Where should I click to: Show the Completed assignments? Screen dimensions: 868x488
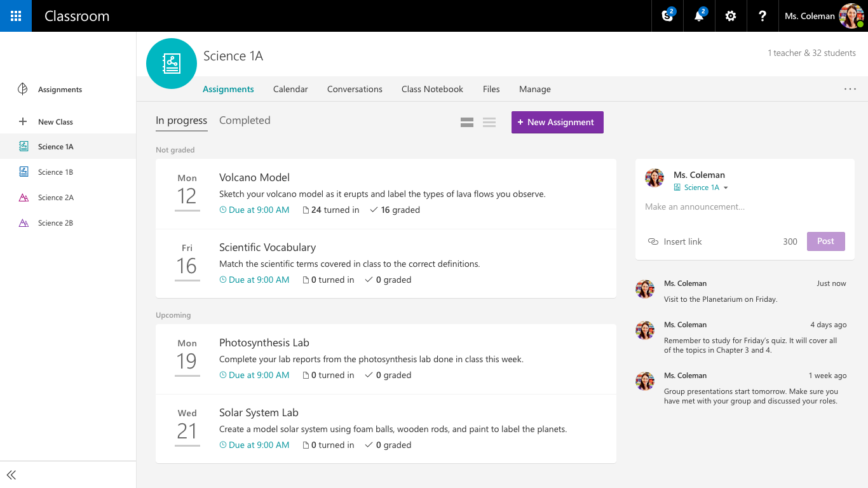click(245, 120)
